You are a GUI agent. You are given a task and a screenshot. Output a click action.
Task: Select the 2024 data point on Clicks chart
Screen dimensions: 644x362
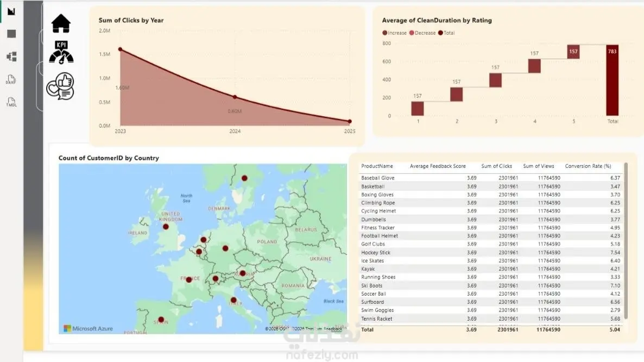(235, 97)
